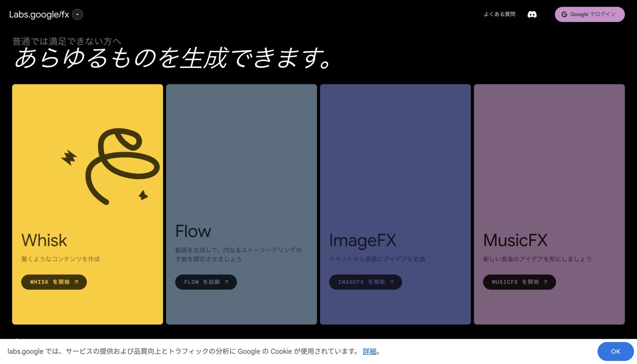This screenshot has width=637, height=364.
Task: Click the arrow icon on the WHISK を開始 button
Action: pyautogui.click(x=76, y=282)
